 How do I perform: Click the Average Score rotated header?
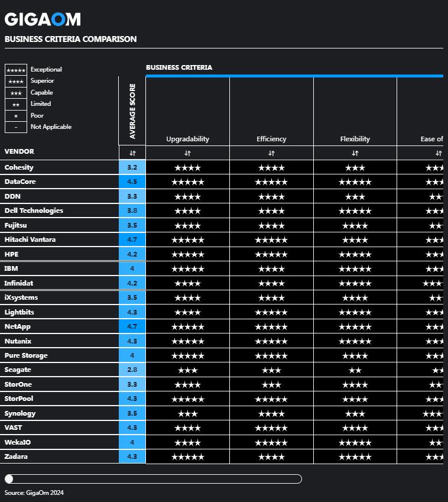[132, 111]
